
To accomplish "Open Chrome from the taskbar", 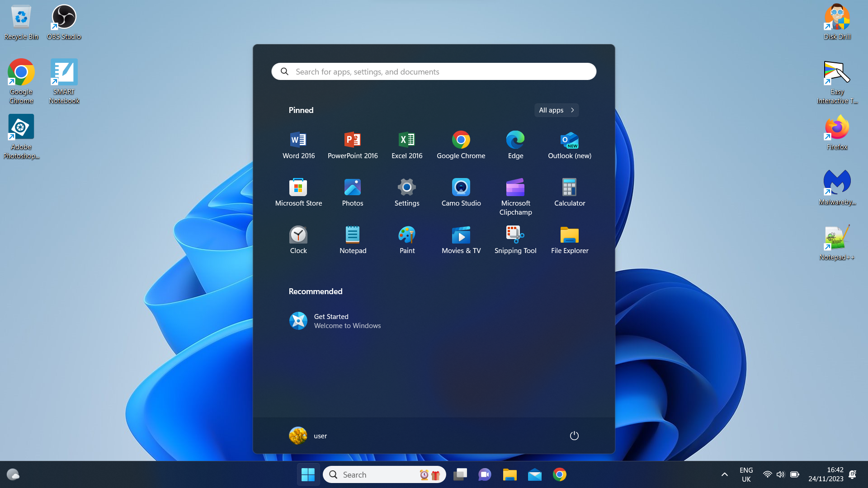I will pos(559,474).
